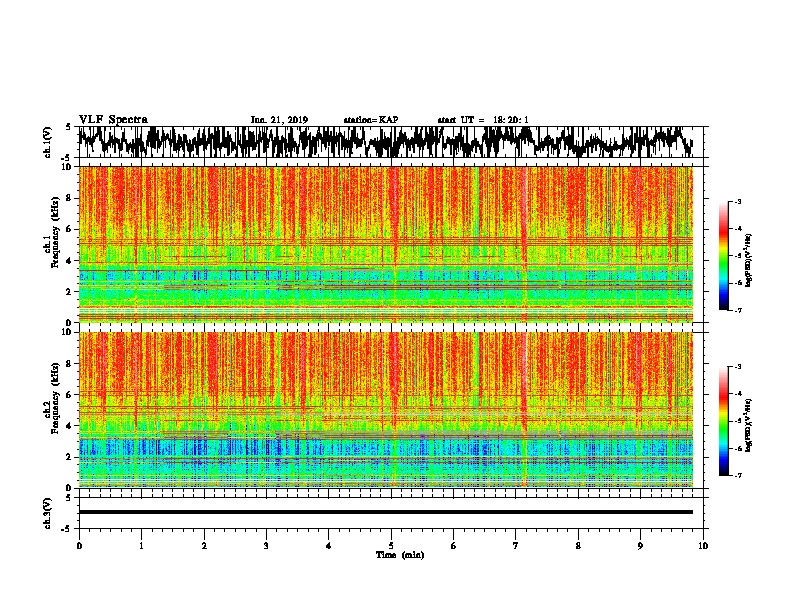Viewport: 792px width, 612px height.
Task: Click the time axis tick label "4"
Action: click(329, 546)
